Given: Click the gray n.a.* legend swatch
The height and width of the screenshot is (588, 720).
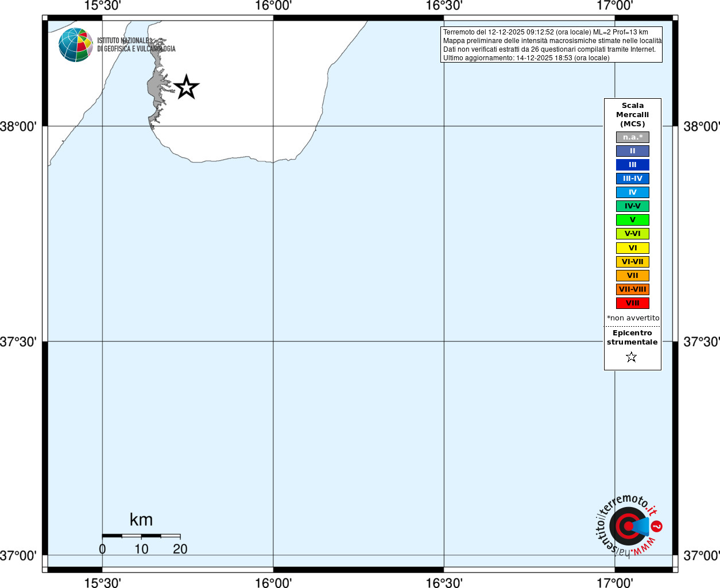Looking at the screenshot, I should tap(633, 137).
